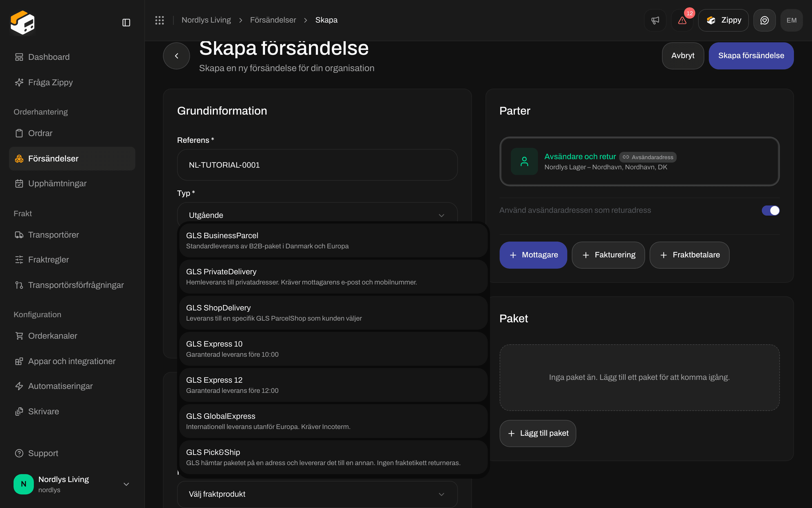Image resolution: width=812 pixels, height=508 pixels.
Task: Click the Avsändaradress link badge
Action: click(648, 157)
